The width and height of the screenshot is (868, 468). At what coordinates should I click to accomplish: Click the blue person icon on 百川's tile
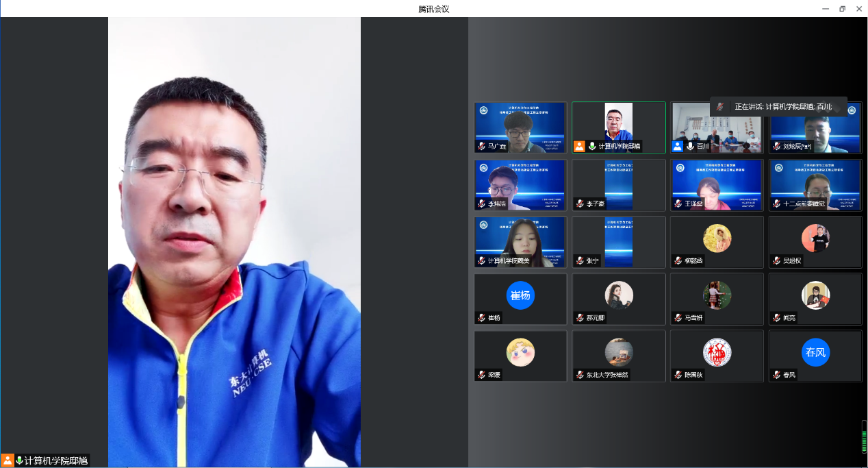click(678, 146)
